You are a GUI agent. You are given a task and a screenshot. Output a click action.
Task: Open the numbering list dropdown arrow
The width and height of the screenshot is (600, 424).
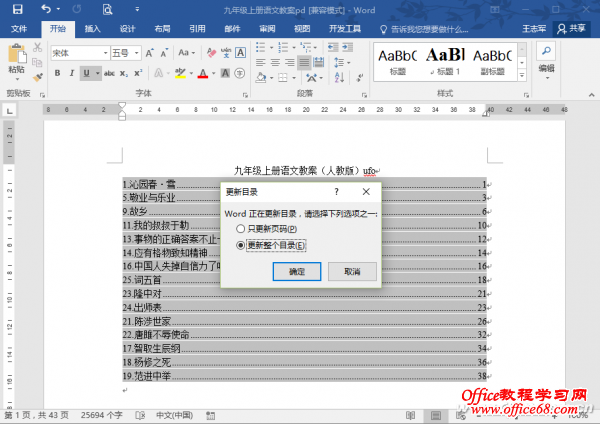(293, 47)
